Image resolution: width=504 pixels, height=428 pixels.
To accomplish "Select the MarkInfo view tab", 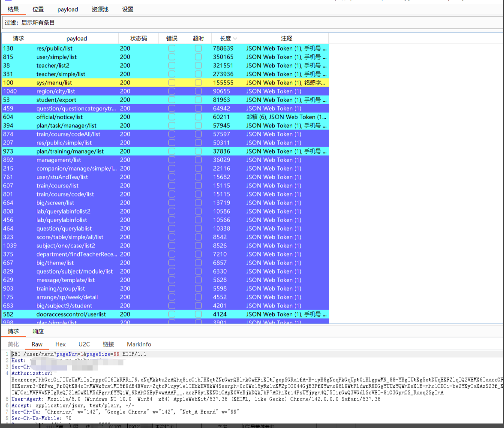I will coord(139,344).
